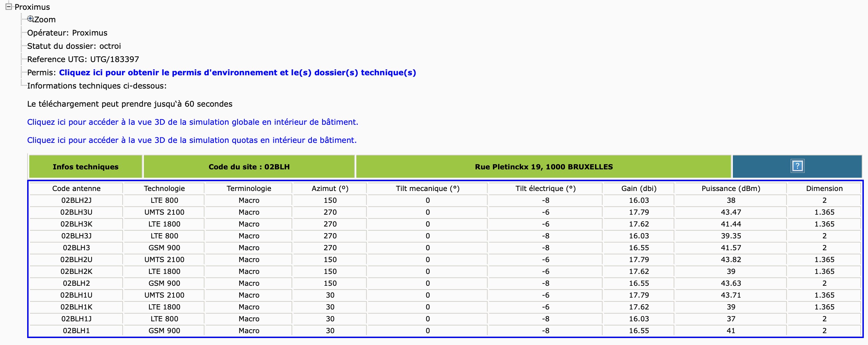Click the LTE 1800 cell in 02BLH3K row
This screenshot has height=345, width=868.
164,224
